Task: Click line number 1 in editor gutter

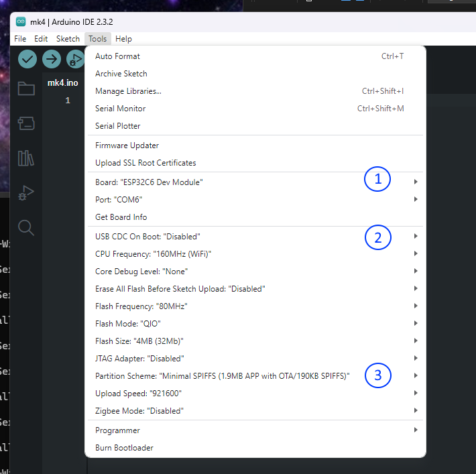Action: 68,101
